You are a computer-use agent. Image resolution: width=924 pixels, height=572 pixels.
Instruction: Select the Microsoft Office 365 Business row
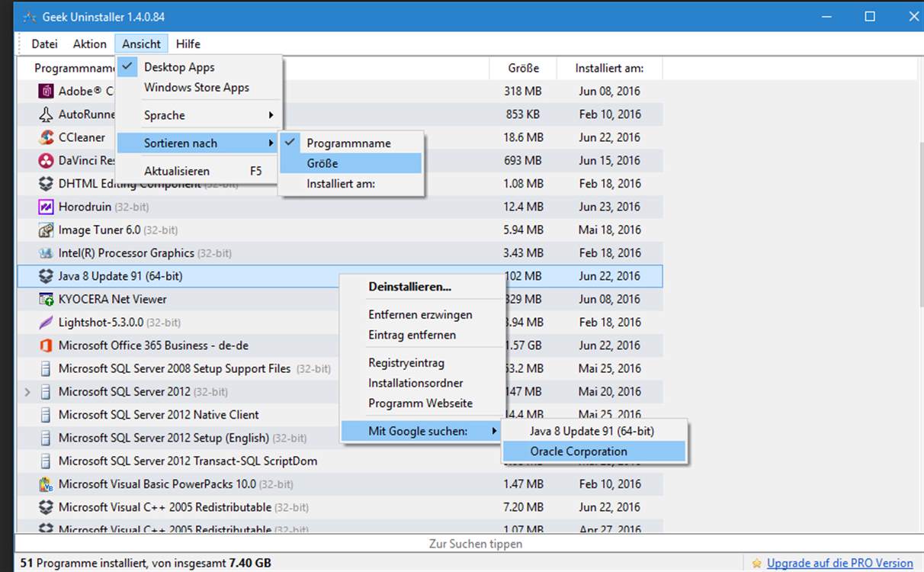(339, 345)
